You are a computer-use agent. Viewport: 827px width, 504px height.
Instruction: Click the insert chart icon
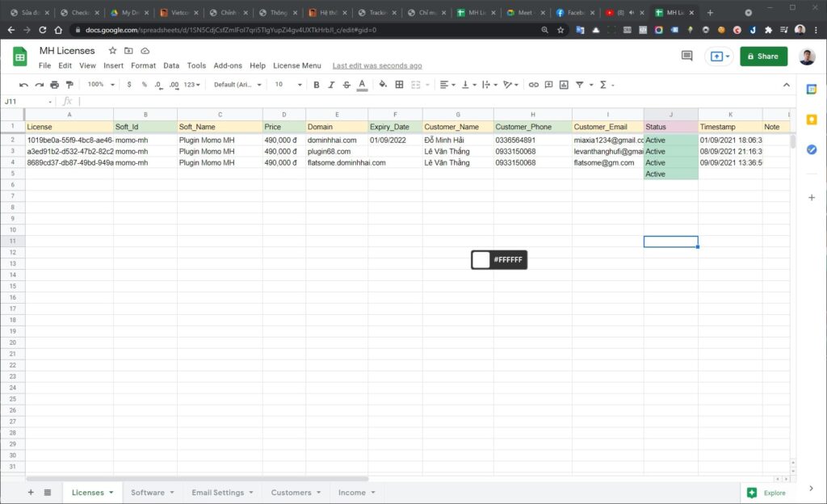pos(564,85)
